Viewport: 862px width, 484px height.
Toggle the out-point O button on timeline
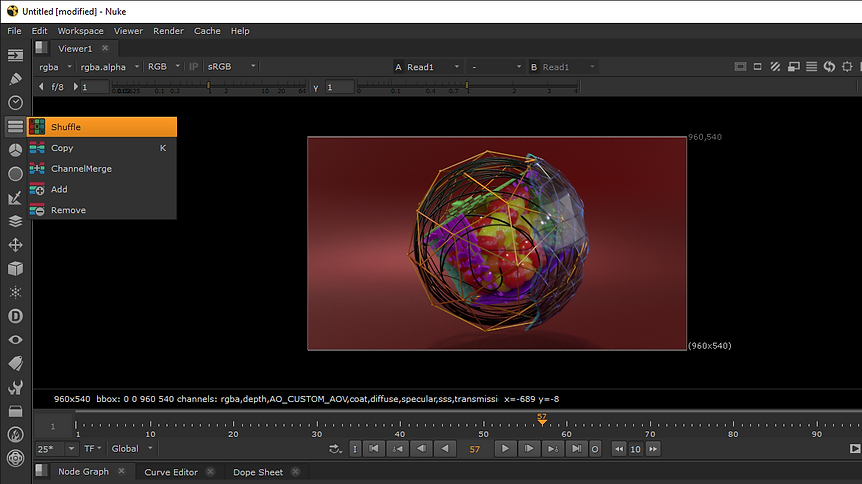tap(594, 449)
